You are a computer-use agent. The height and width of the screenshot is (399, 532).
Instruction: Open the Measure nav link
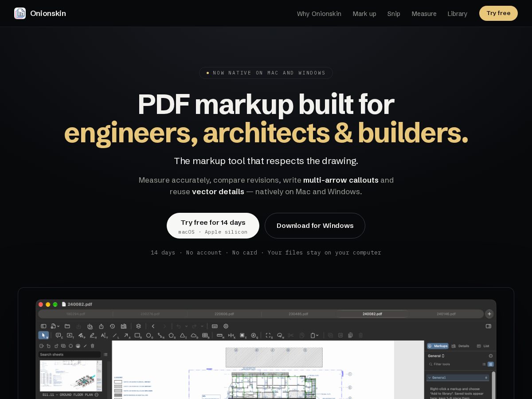tap(424, 14)
